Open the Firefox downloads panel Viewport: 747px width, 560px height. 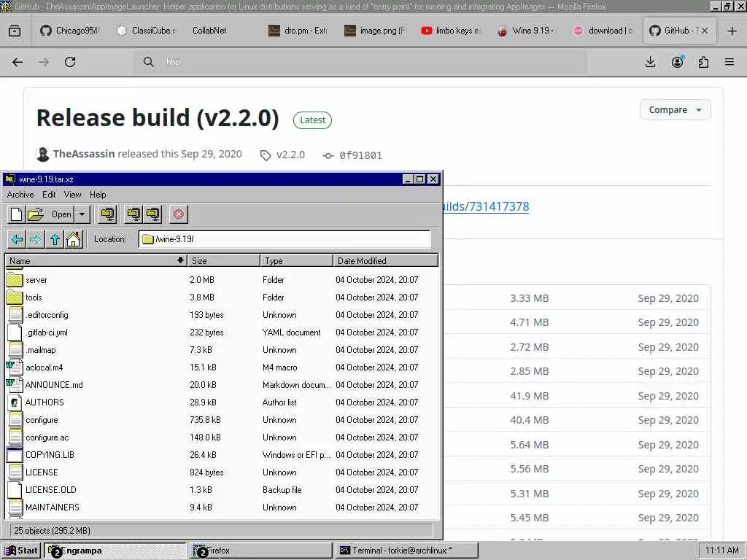[x=650, y=62]
